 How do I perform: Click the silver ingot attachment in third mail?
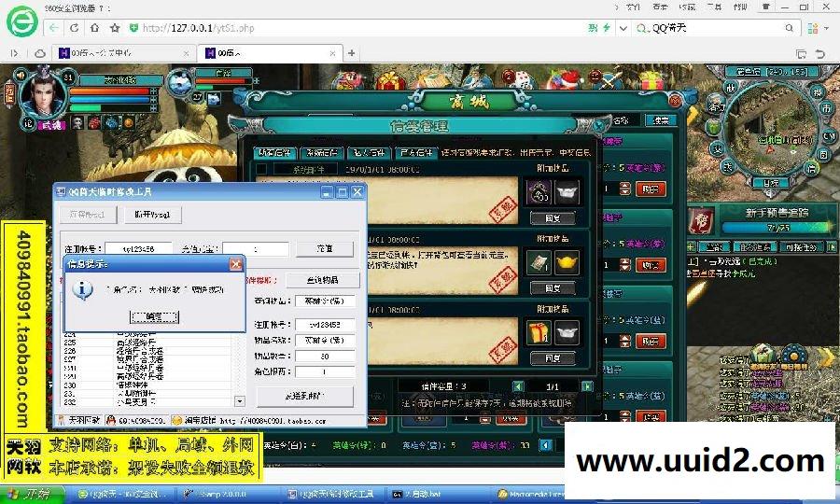point(567,332)
